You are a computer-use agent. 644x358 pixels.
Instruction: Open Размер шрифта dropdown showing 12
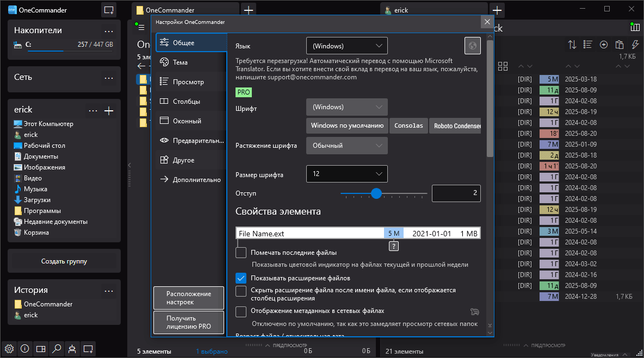[x=346, y=174]
